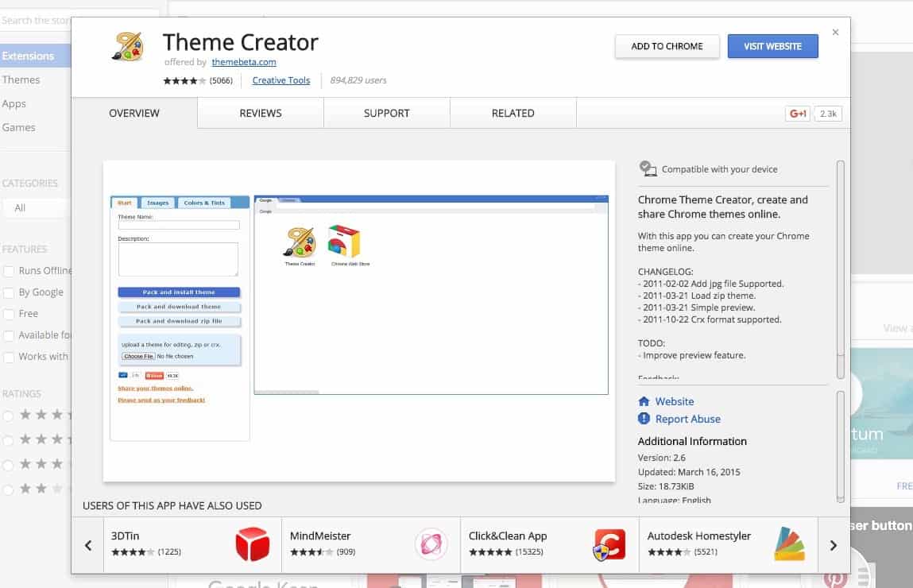Toggle the Available for checkbox
The width and height of the screenshot is (913, 588).
pos(9,335)
